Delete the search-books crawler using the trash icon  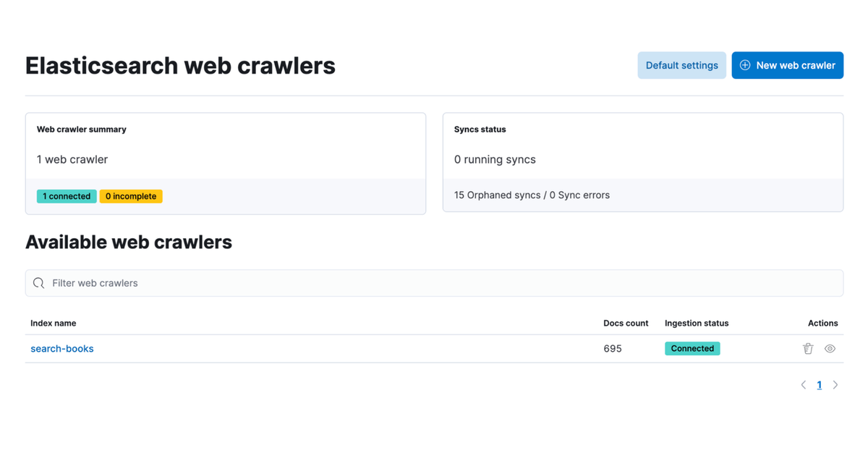(808, 348)
